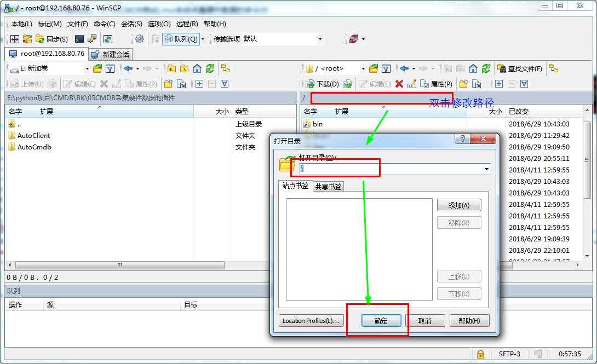Open the Mark (标记) menu

pyautogui.click(x=50, y=24)
